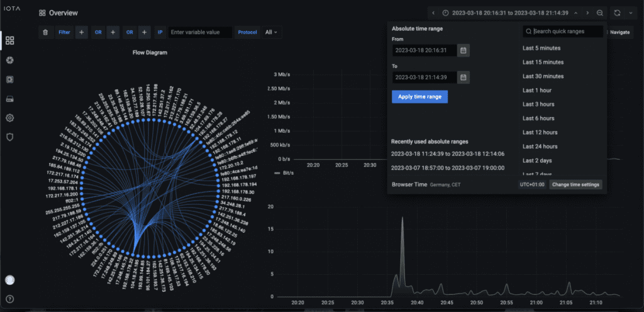Click Change time settings button
This screenshot has height=312, width=644.
tap(576, 184)
